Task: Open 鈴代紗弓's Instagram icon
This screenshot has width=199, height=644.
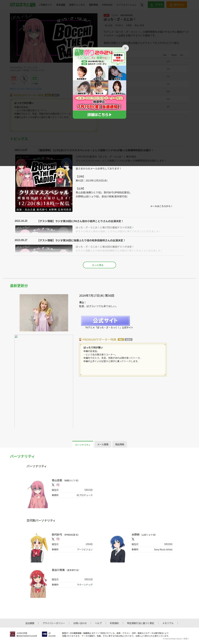Action: pyautogui.click(x=58, y=539)
